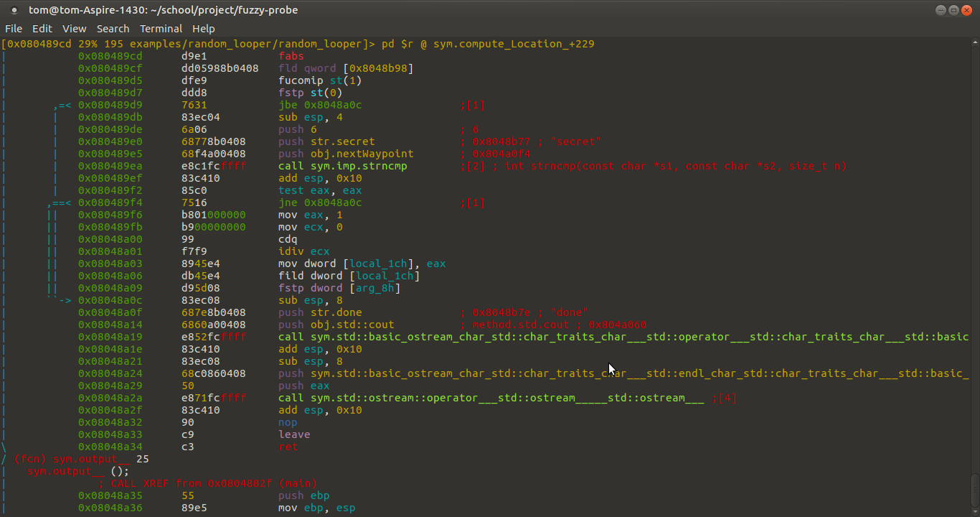The width and height of the screenshot is (980, 517).
Task: Click address 0x080489cd in first row
Action: pos(110,56)
